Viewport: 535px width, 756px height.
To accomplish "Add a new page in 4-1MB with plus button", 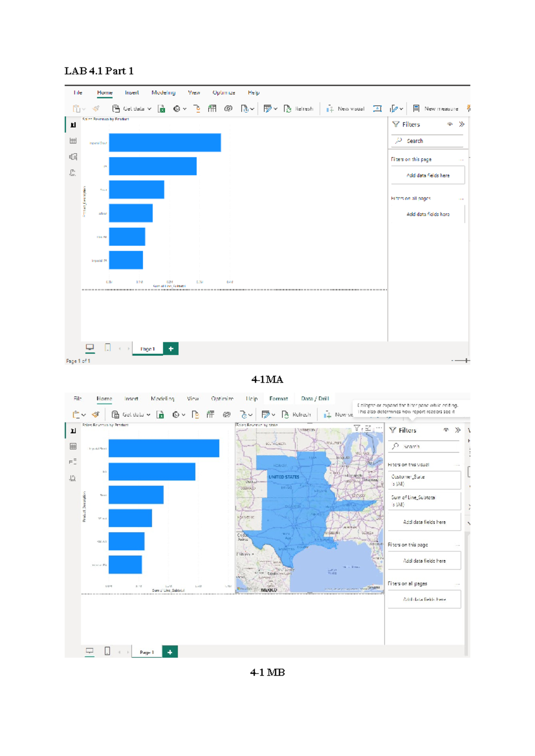I will tap(170, 652).
